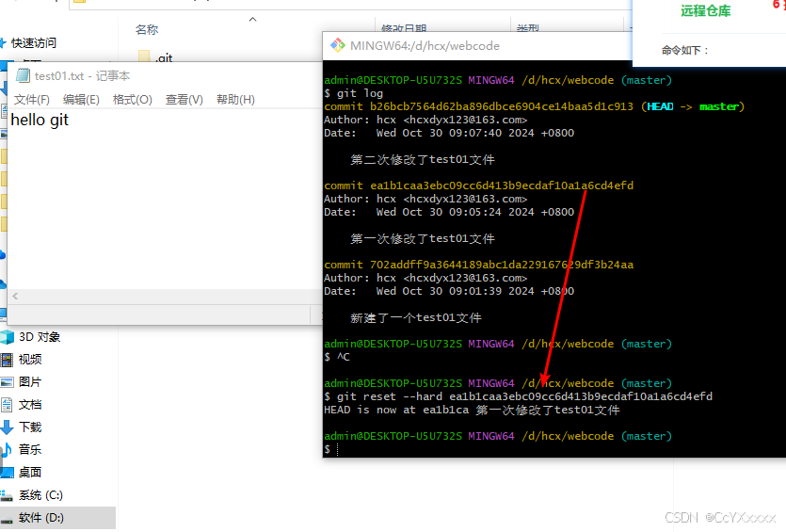Click commit hash 702addff9a3644189abc1da229167629df3b24aa

502,265
